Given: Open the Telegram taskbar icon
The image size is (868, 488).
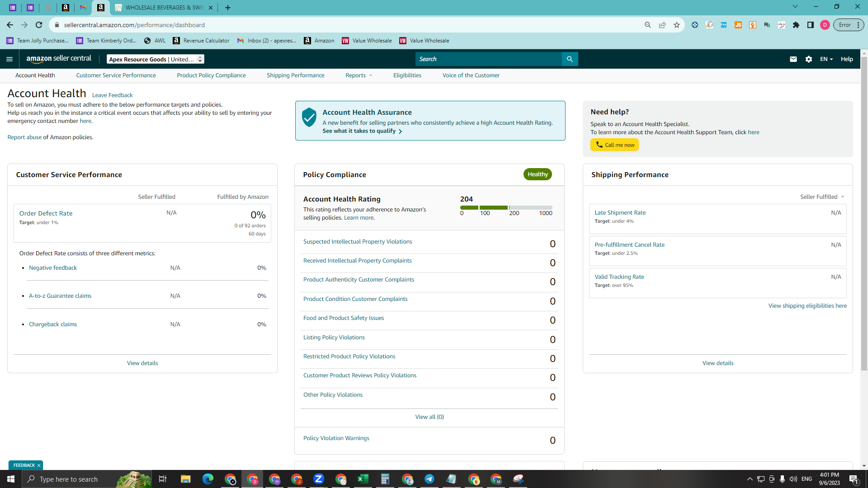Looking at the screenshot, I should [429, 479].
